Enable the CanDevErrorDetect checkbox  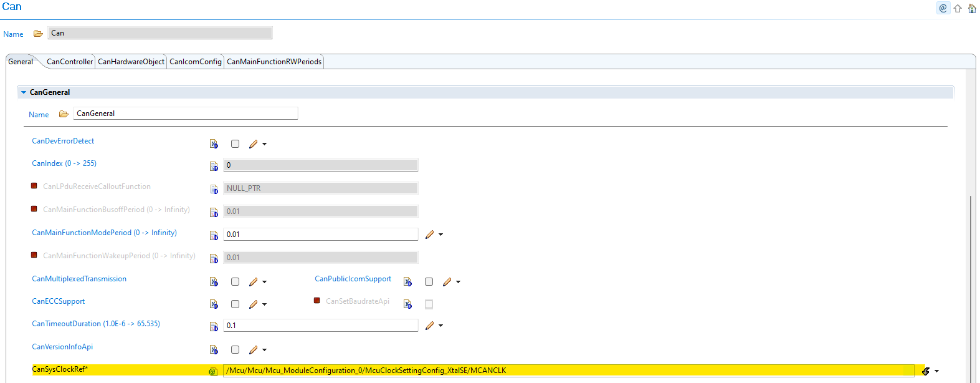235,144
